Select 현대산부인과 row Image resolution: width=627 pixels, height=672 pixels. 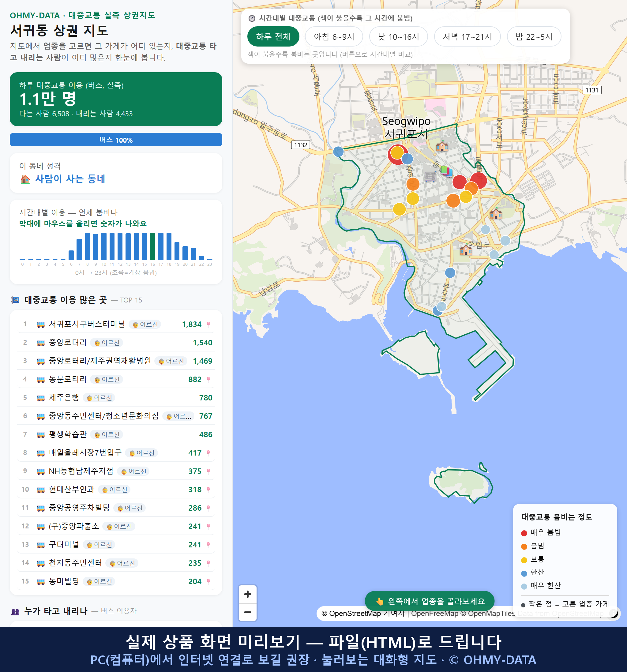click(x=116, y=490)
